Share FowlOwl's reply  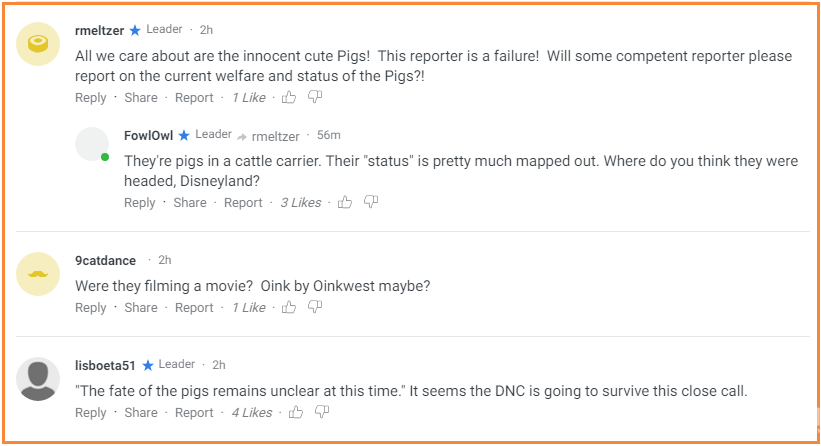pos(190,203)
